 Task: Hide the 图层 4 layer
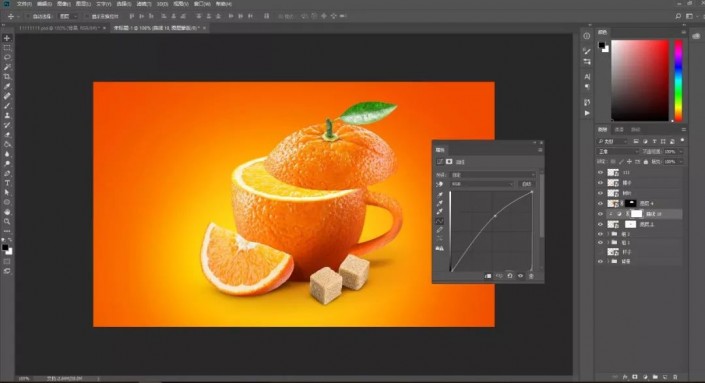(600, 204)
